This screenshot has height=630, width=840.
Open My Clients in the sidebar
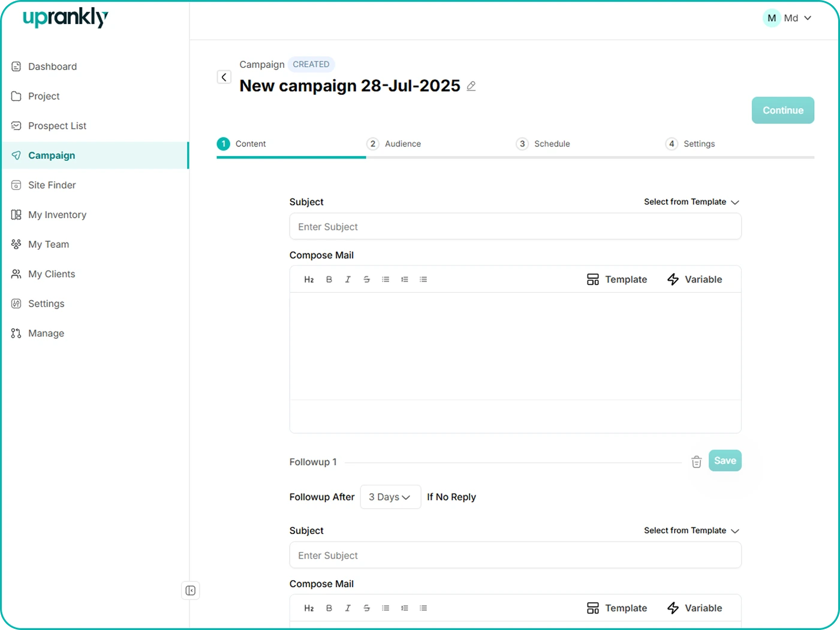coord(95,274)
